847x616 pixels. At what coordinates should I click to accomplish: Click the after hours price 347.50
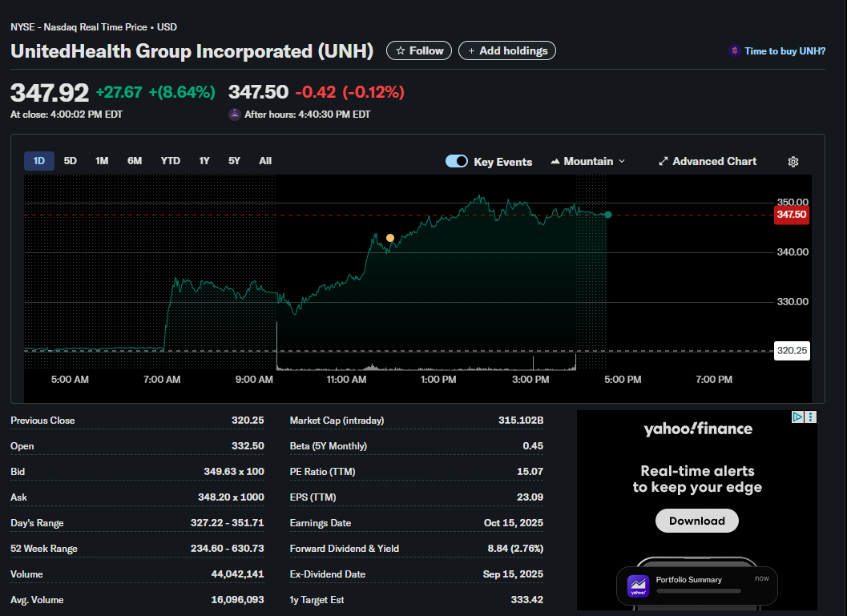tap(258, 92)
